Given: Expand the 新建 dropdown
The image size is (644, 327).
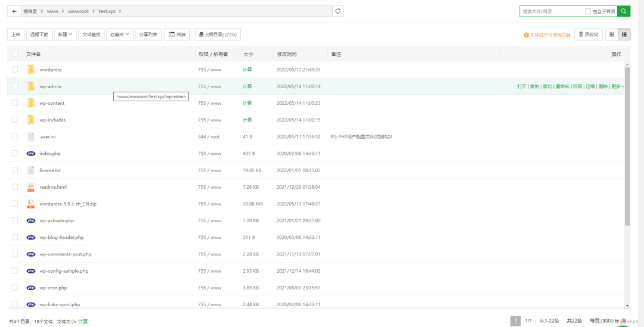Looking at the screenshot, I should [66, 35].
